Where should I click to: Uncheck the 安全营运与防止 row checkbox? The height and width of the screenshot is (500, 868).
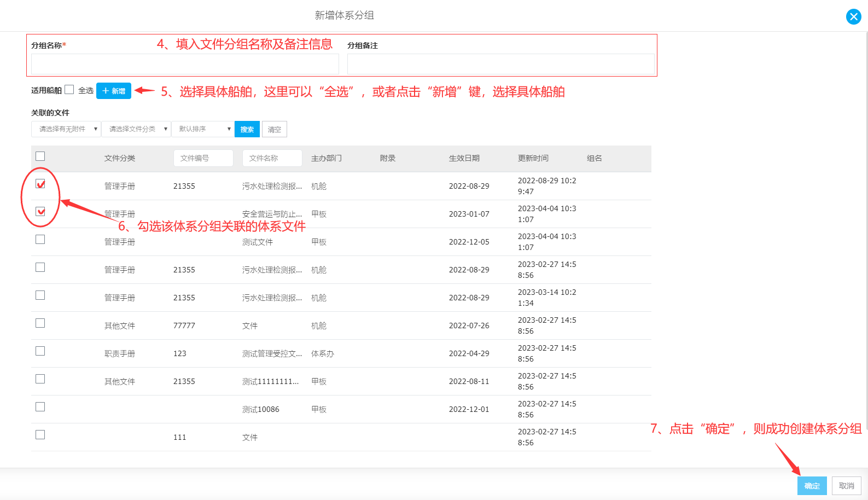point(40,211)
